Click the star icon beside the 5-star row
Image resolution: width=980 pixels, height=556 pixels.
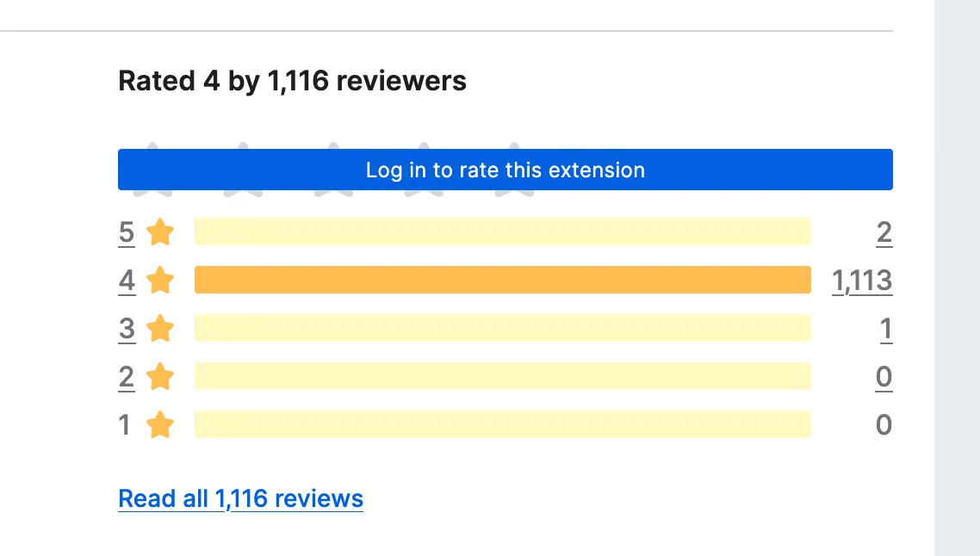pyautogui.click(x=160, y=231)
